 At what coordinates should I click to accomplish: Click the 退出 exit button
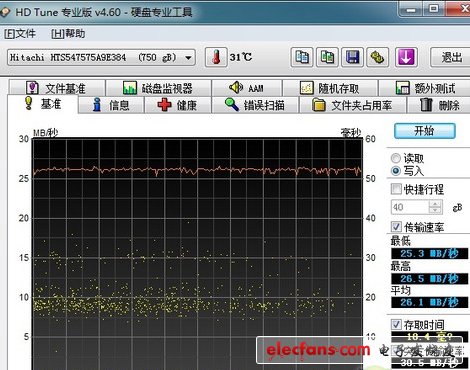[451, 57]
